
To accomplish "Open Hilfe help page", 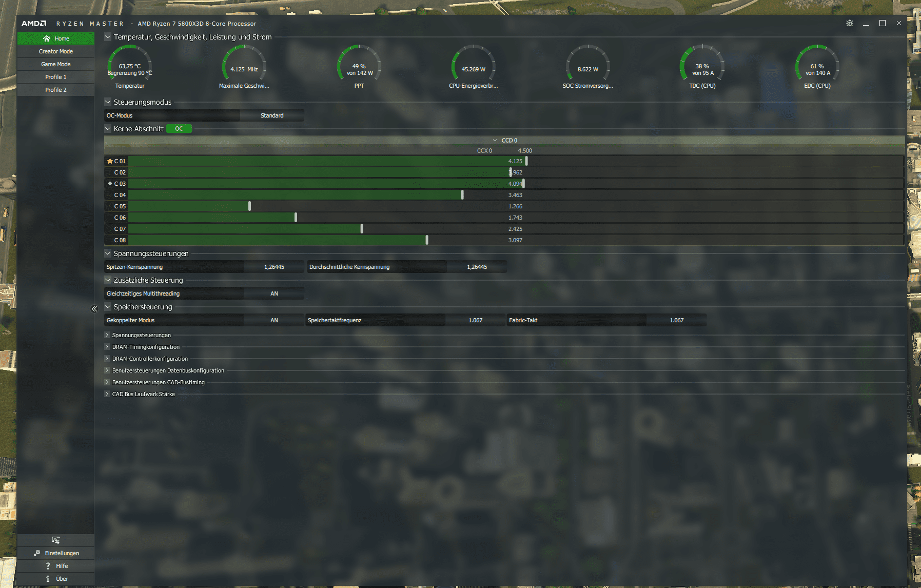I will coord(56,566).
